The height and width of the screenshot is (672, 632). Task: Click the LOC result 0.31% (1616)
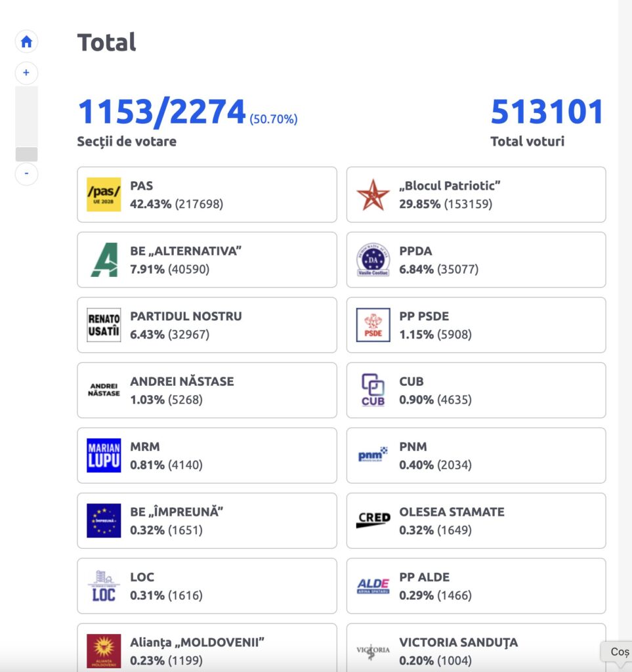pyautogui.click(x=166, y=595)
